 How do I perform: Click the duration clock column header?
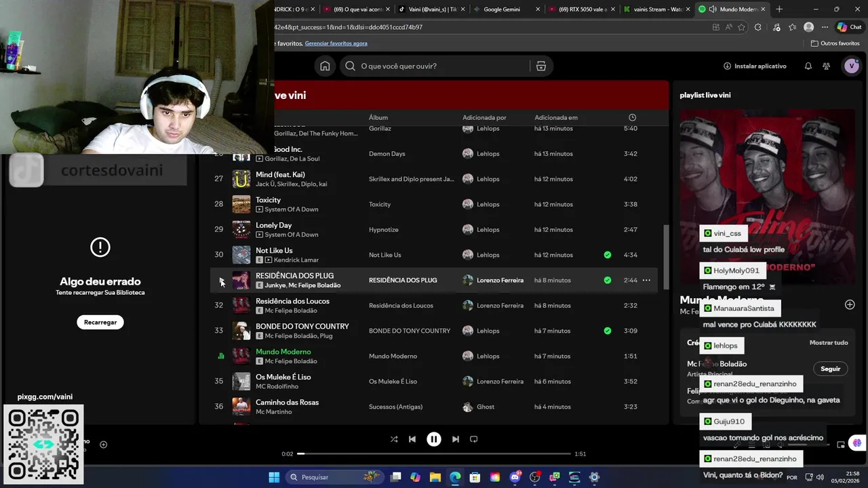coord(632,117)
